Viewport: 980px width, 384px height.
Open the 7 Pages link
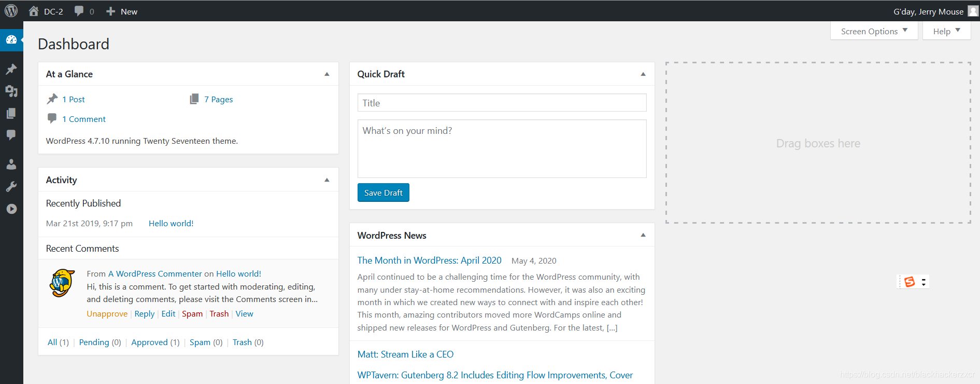tap(218, 99)
